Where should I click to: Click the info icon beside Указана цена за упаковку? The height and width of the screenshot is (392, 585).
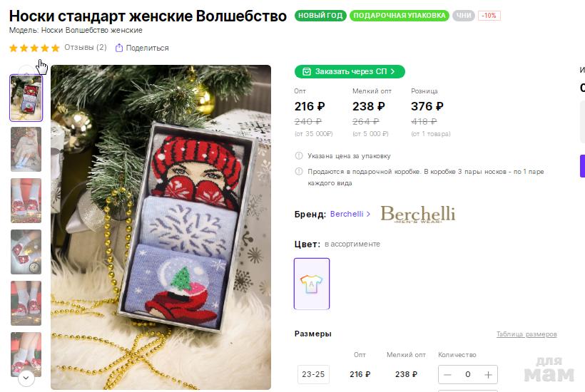[299, 156]
